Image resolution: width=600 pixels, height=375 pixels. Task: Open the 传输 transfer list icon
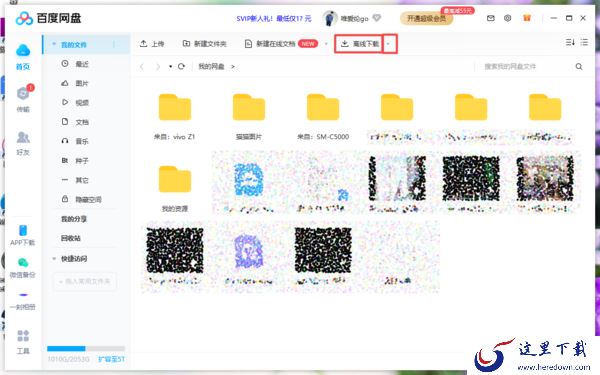point(24,98)
